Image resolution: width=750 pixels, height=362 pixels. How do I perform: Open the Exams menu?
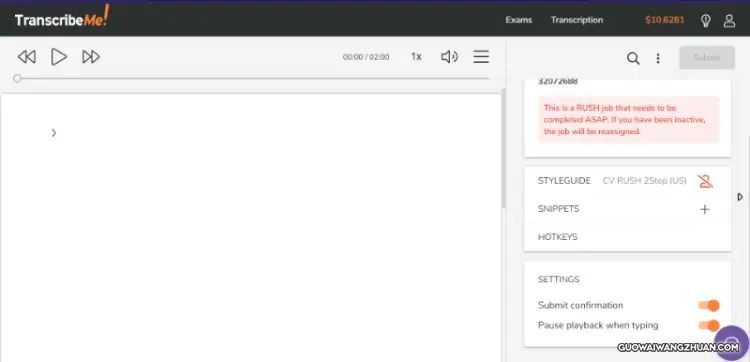coord(518,20)
